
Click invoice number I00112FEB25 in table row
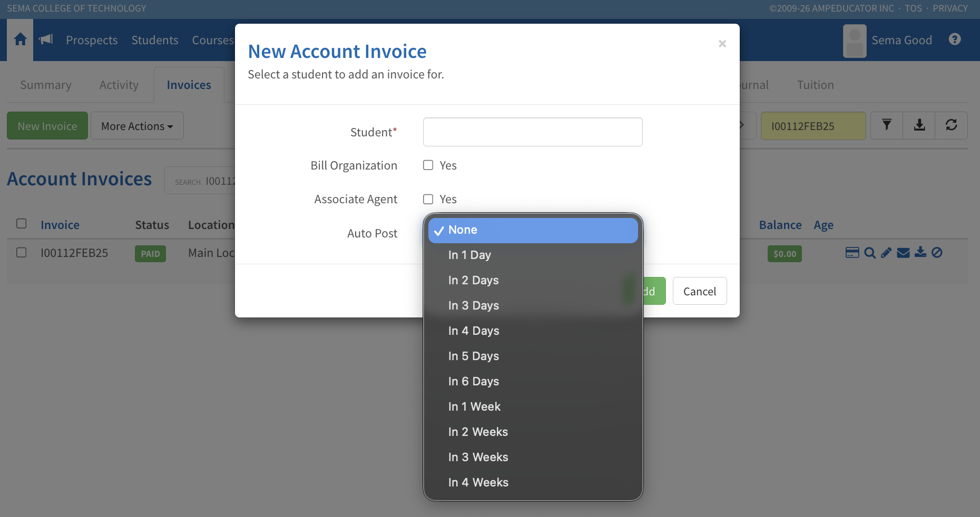[74, 253]
